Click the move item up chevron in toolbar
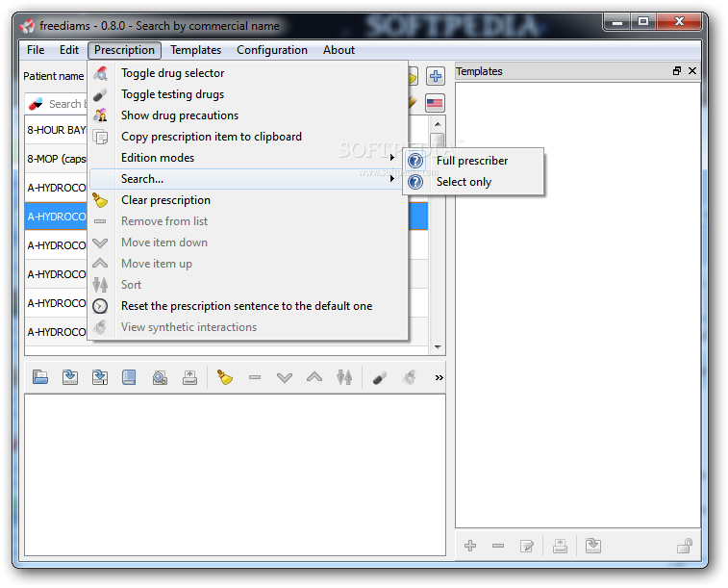Screen dimensions: 728x588 click(x=314, y=377)
